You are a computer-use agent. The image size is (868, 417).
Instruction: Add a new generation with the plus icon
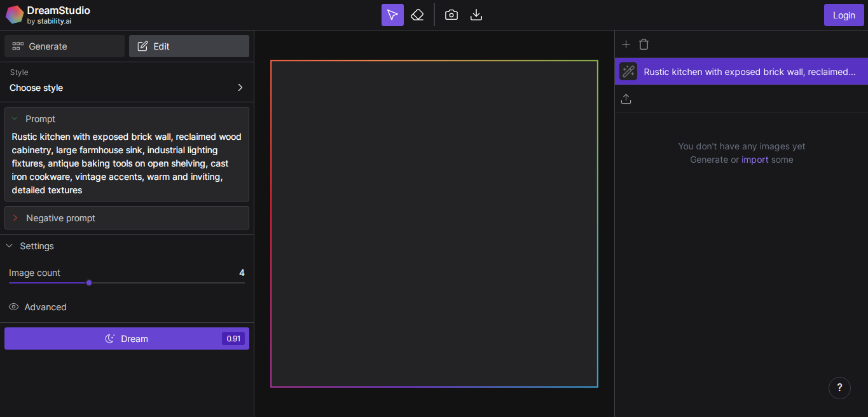coord(626,44)
